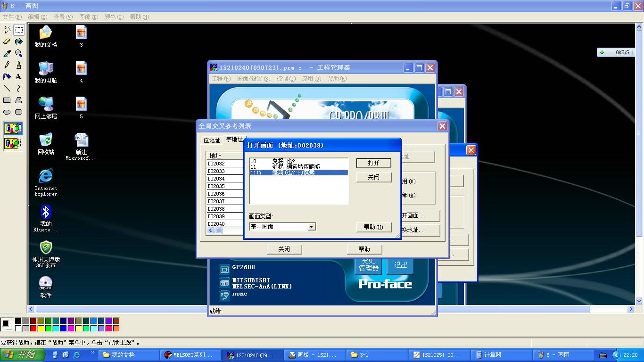Select the Eraser tool
This screenshot has height=362, width=644.
tap(7, 41)
